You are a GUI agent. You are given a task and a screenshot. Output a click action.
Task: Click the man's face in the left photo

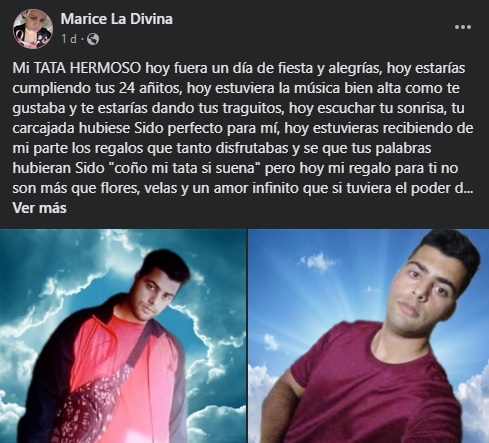[x=155, y=295]
